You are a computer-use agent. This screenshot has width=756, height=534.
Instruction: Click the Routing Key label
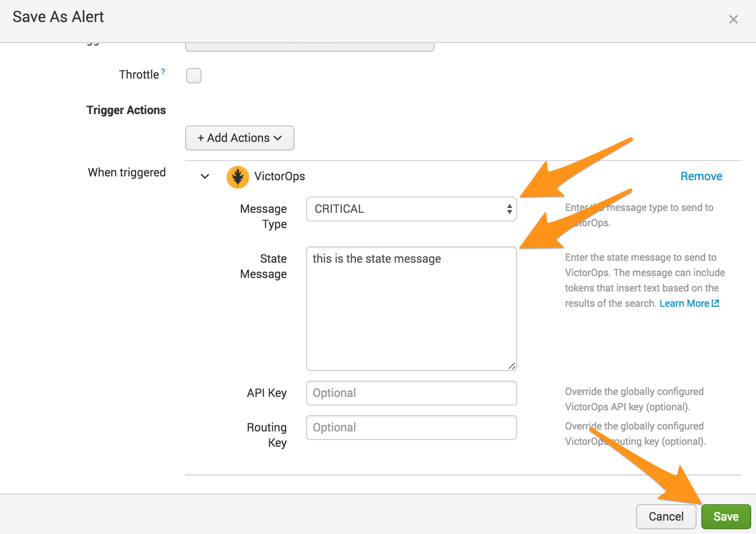(267, 435)
